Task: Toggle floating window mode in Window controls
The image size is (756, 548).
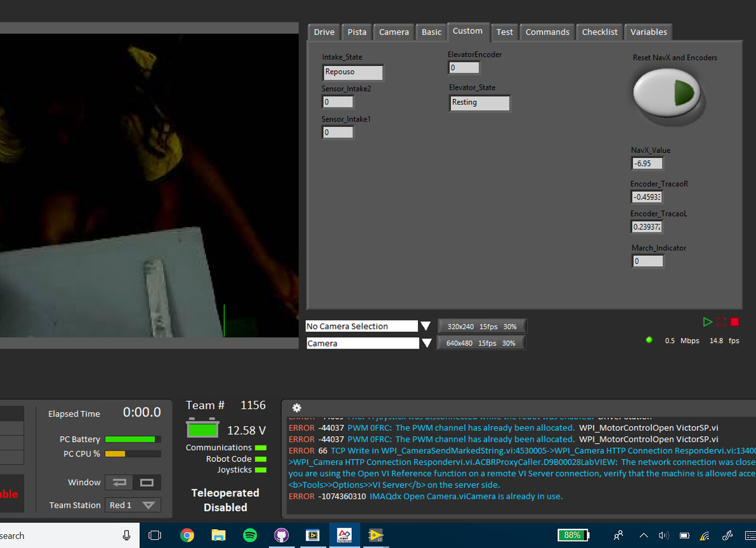Action: [119, 482]
